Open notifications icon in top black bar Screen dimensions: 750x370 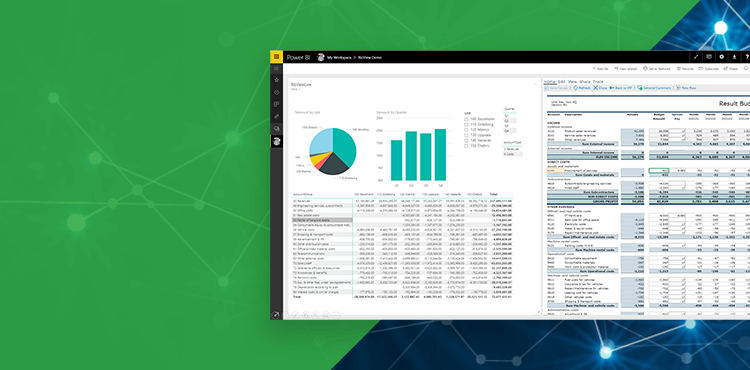pos(709,57)
